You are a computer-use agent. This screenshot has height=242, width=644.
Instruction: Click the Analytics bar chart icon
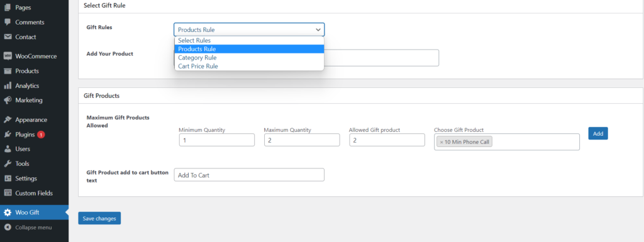(x=8, y=85)
